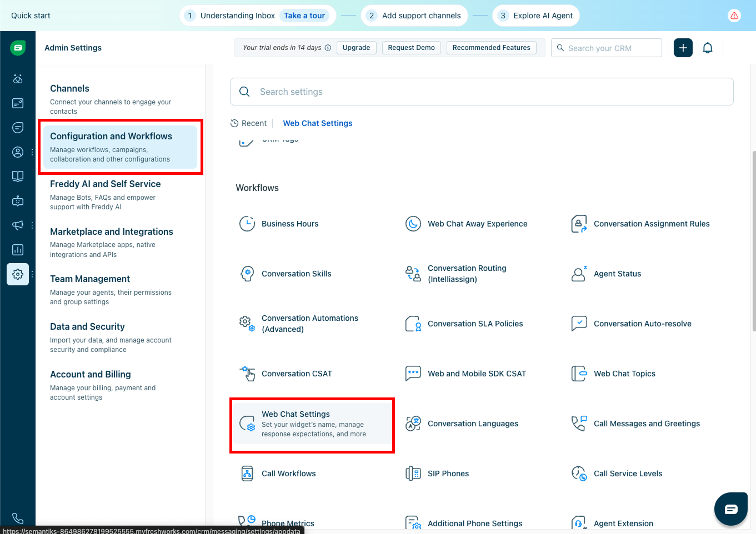Click the Recommended Features button
This screenshot has width=756, height=534.
[492, 48]
